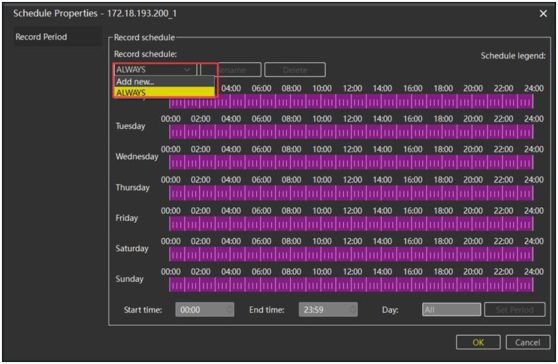The width and height of the screenshot is (558, 364).
Task: Open the Day dropdown showing All
Action: click(451, 310)
